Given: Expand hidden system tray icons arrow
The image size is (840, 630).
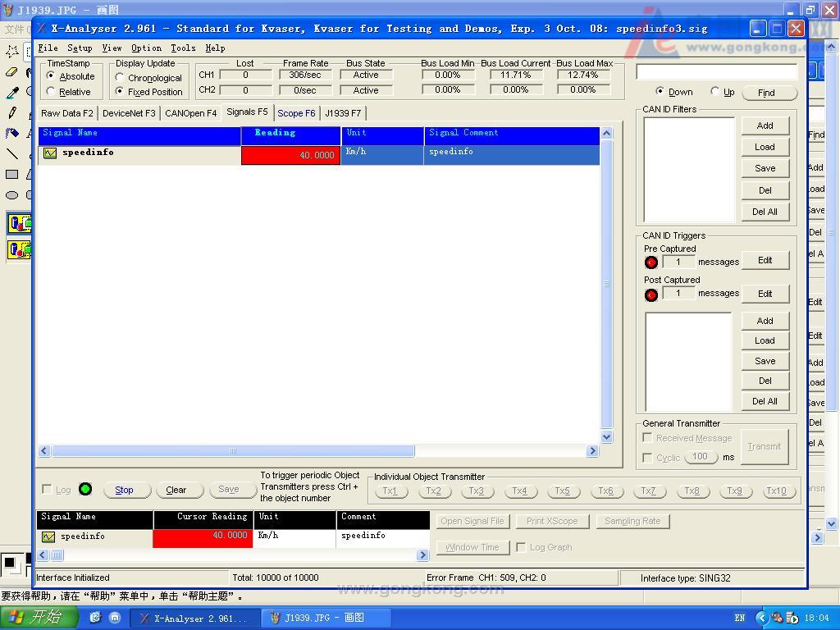Looking at the screenshot, I should tap(762, 618).
